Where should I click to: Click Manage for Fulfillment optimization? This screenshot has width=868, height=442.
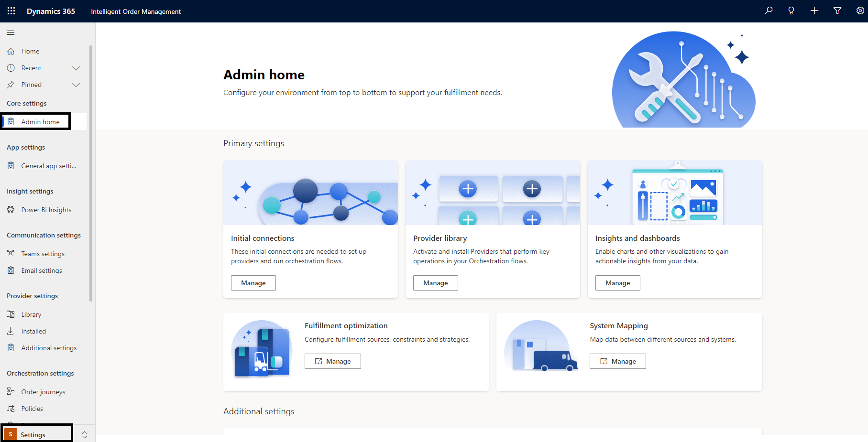332,361
